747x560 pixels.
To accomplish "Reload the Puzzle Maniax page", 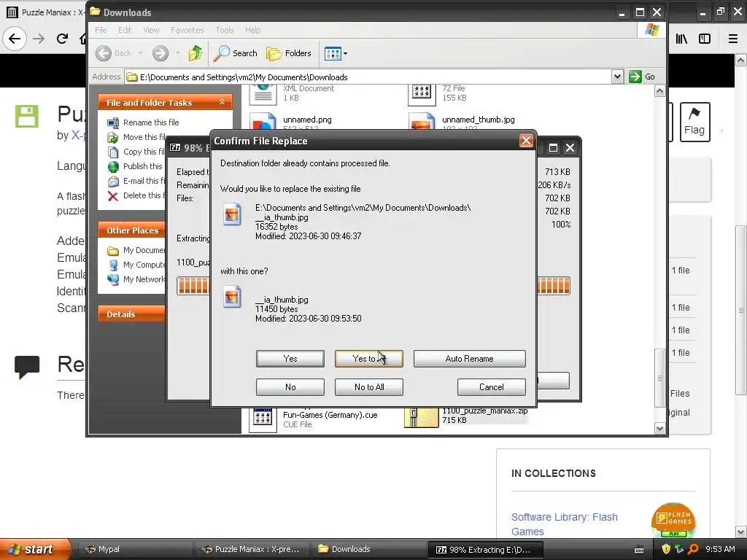I will (62, 39).
